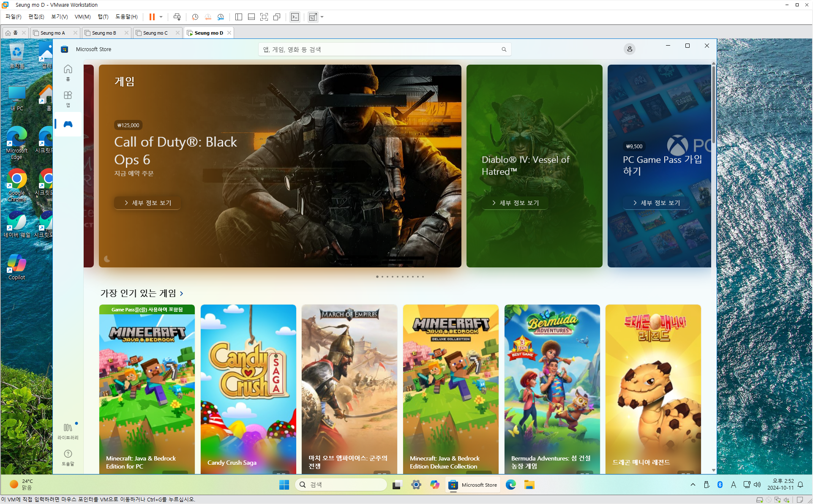This screenshot has height=504, width=813.
Task: Click the stretch guest display icon
Action: (313, 17)
